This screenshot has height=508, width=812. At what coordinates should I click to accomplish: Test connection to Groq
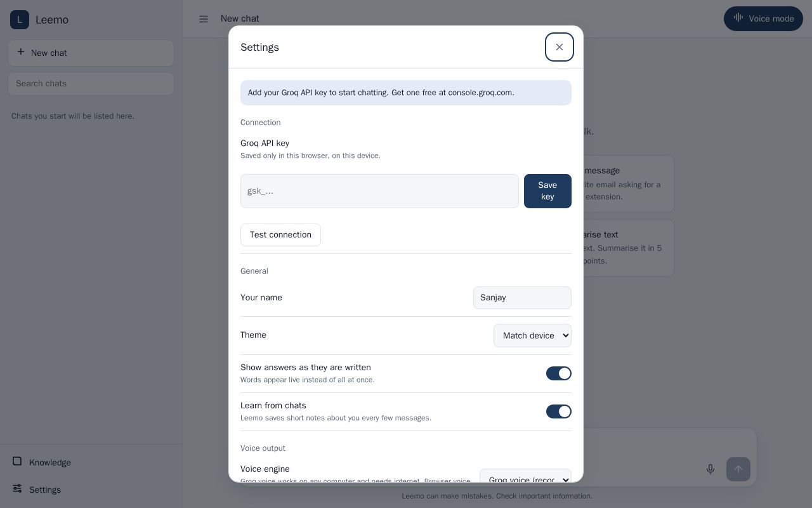tap(280, 235)
